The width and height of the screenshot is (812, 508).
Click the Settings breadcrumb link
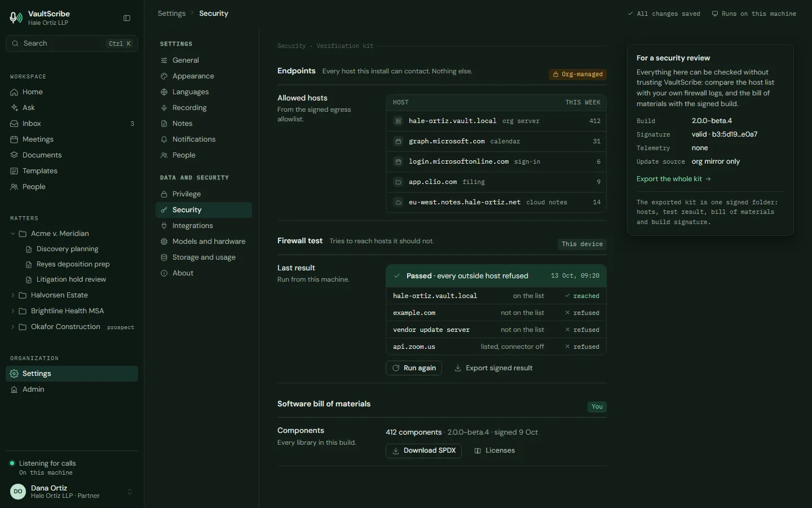tap(171, 14)
